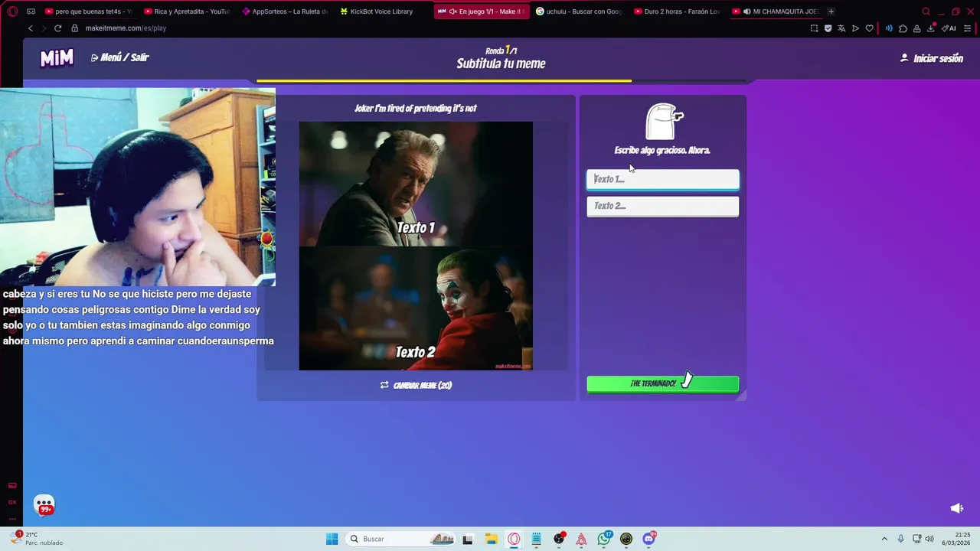
Task: Focus the Texto 1 input field
Action: tap(663, 179)
